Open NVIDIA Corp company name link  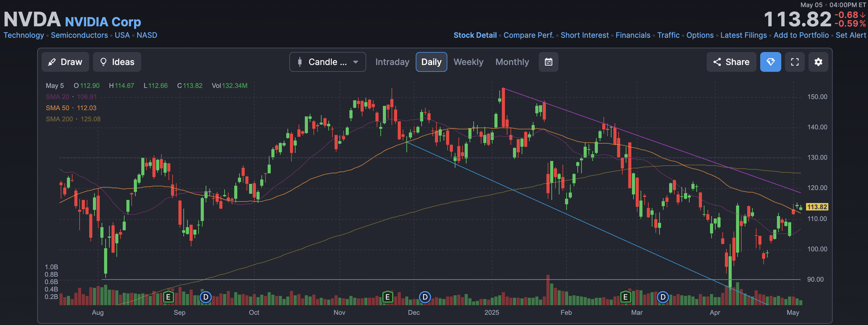103,22
